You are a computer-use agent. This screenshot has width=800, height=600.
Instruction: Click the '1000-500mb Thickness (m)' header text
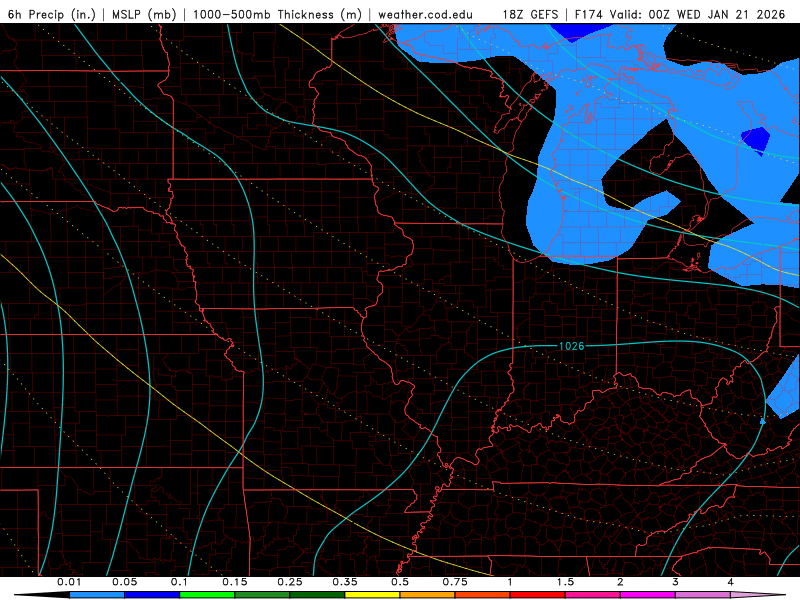277,14
